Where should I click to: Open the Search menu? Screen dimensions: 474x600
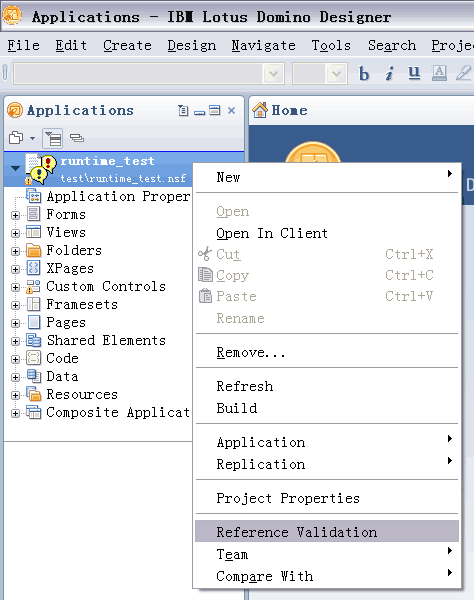point(392,46)
